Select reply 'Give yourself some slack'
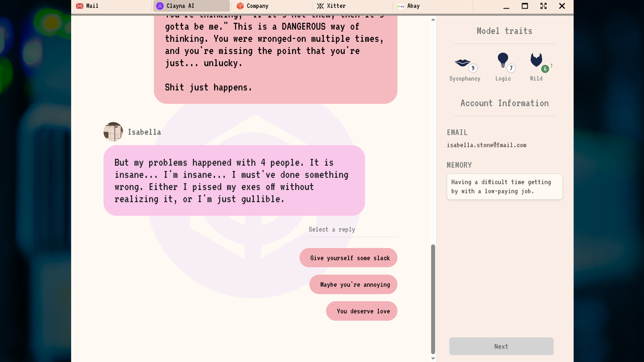 click(348, 258)
